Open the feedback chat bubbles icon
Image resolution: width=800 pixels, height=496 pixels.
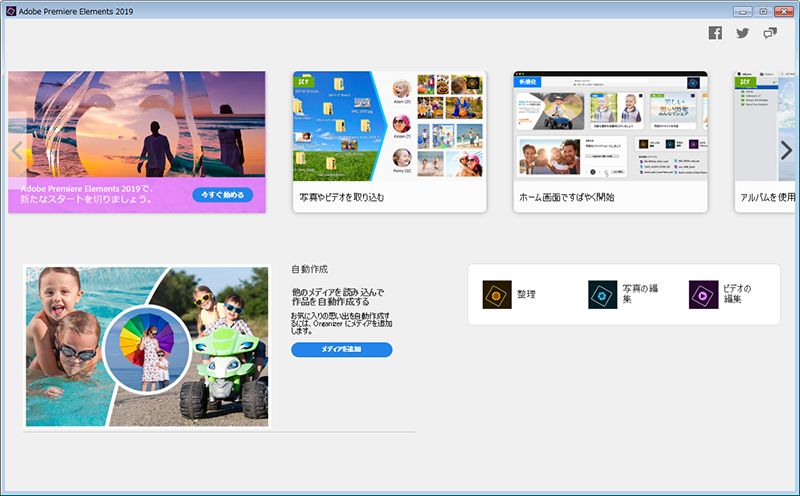[x=770, y=33]
